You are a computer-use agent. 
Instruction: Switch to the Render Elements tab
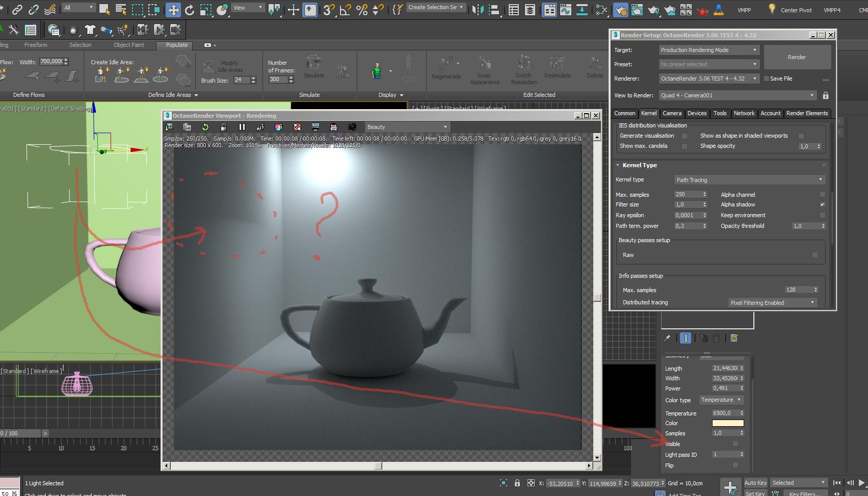[807, 113]
